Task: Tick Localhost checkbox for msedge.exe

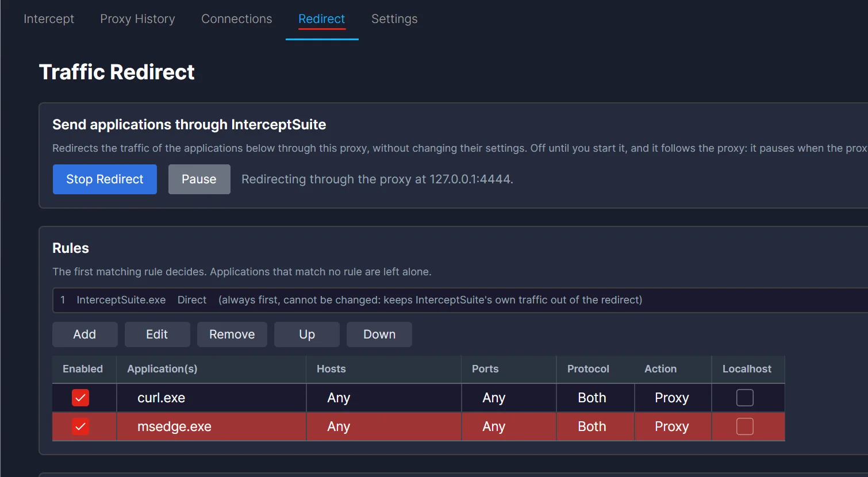Action: coord(745,426)
